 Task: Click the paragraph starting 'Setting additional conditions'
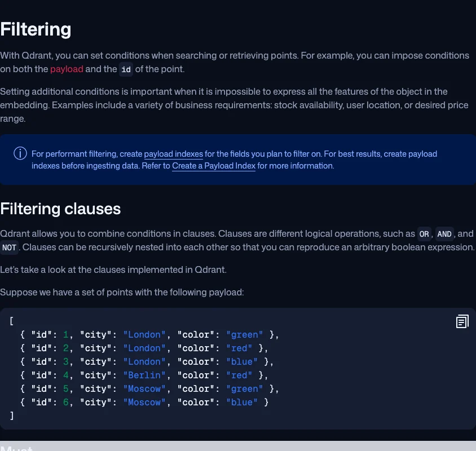click(x=234, y=105)
